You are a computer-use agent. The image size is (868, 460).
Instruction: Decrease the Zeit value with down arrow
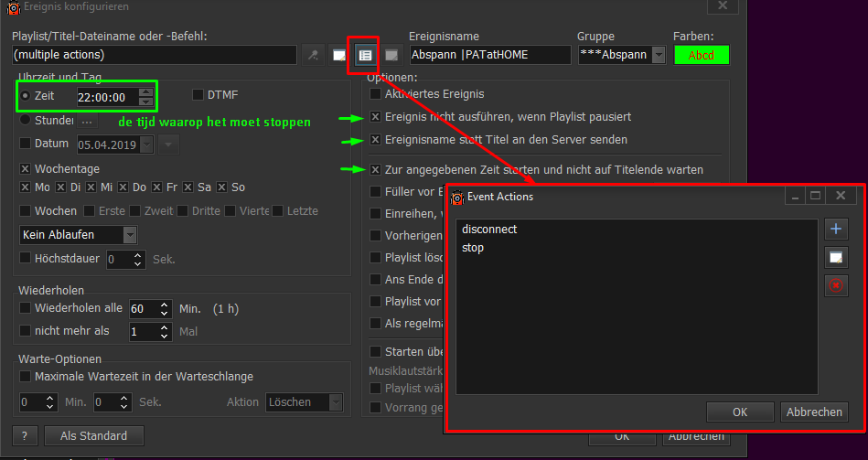145,102
